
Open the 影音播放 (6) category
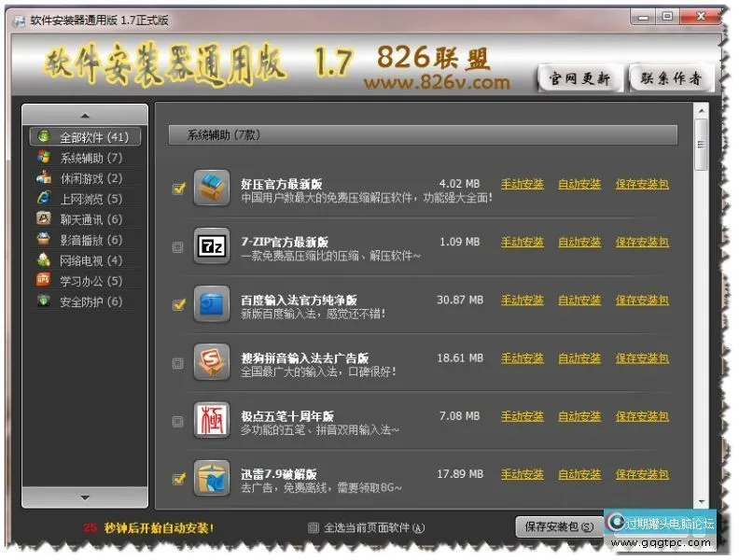click(85, 240)
